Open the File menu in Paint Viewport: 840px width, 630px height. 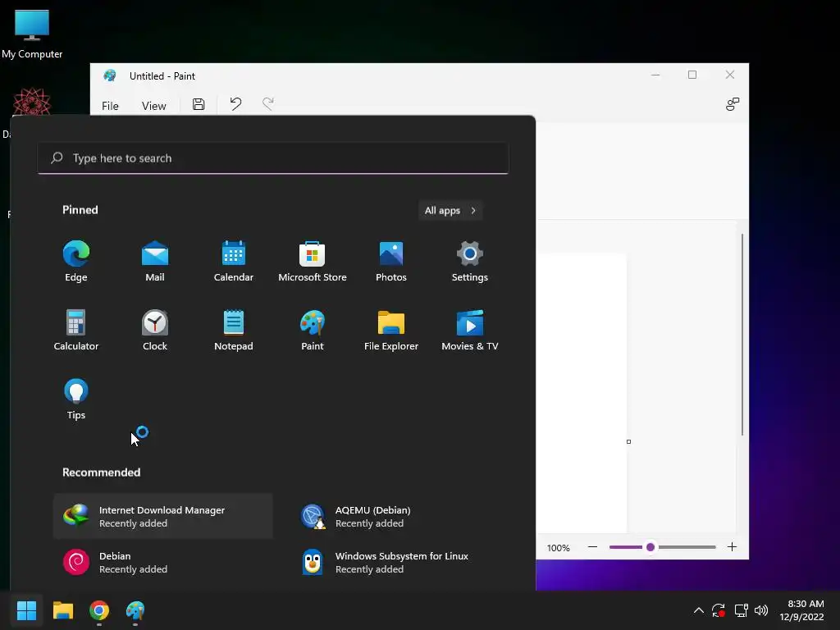[x=110, y=106]
